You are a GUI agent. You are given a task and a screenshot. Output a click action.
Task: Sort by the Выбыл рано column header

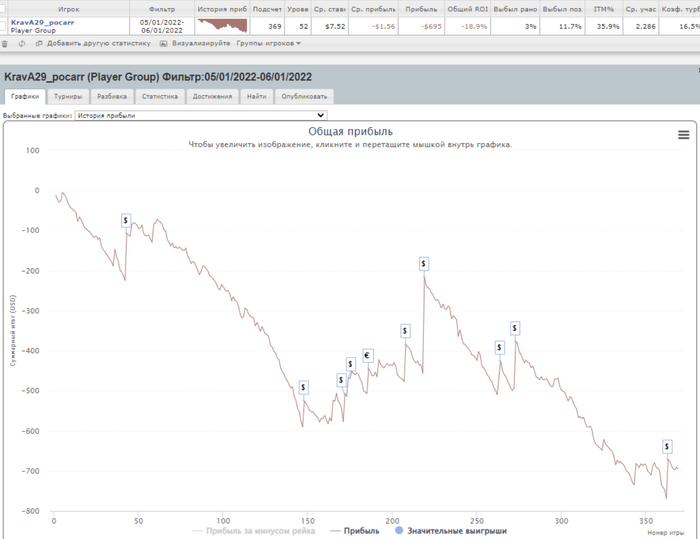(x=515, y=9)
